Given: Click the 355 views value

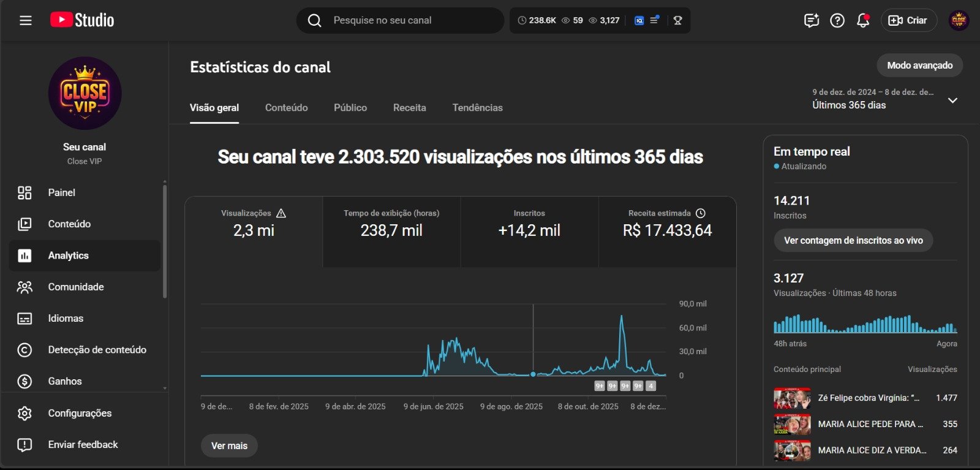Looking at the screenshot, I should 950,424.
